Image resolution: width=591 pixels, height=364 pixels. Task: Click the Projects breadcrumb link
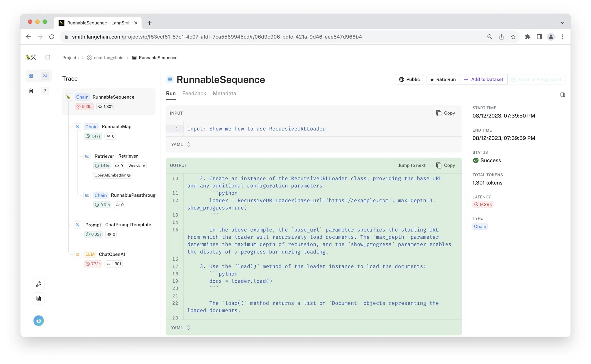pyautogui.click(x=70, y=57)
